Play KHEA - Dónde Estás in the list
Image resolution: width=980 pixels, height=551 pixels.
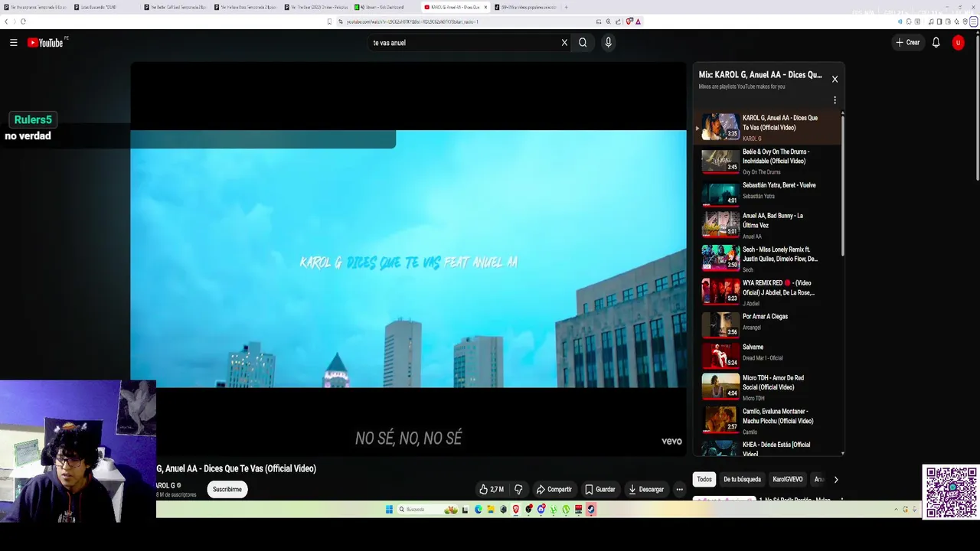click(766, 448)
